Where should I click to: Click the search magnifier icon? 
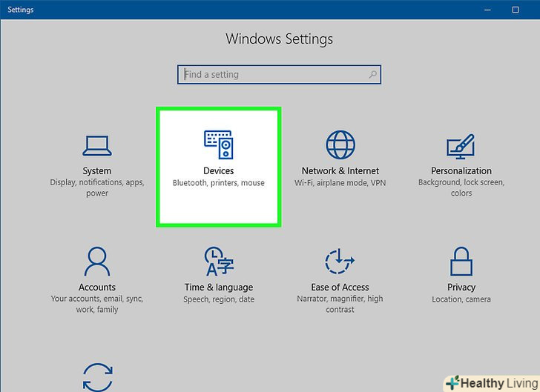372,74
